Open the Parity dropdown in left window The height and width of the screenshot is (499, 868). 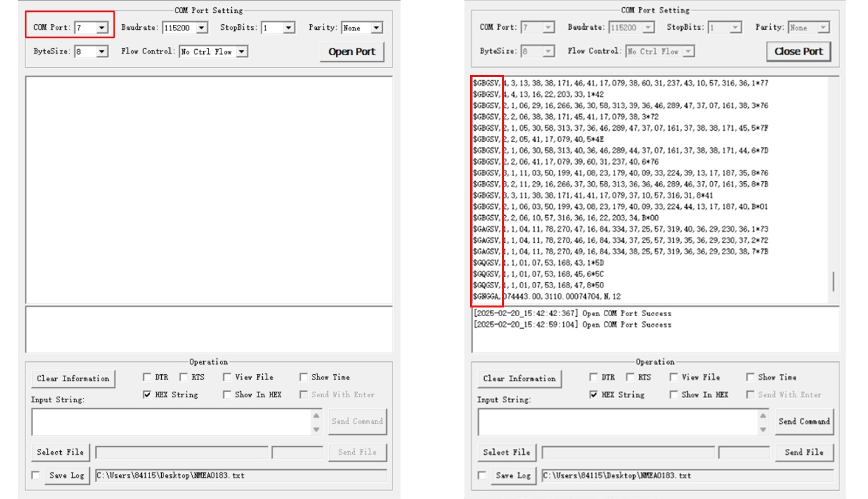tap(376, 28)
